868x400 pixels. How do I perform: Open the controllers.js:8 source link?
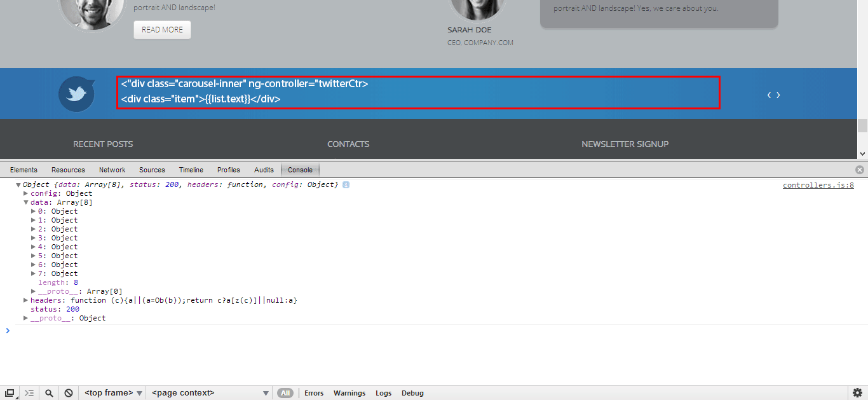(818, 184)
